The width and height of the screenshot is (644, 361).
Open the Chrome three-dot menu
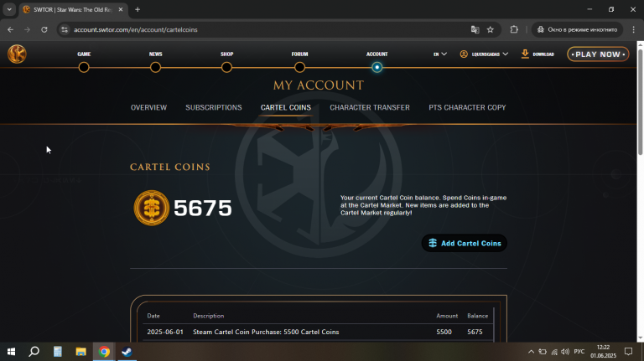(634, 29)
